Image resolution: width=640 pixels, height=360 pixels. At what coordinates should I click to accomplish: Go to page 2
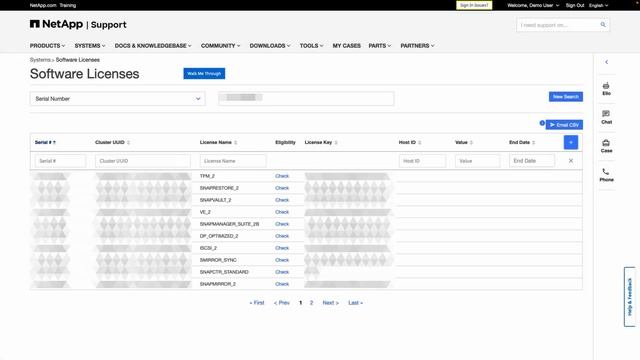tap(311, 303)
